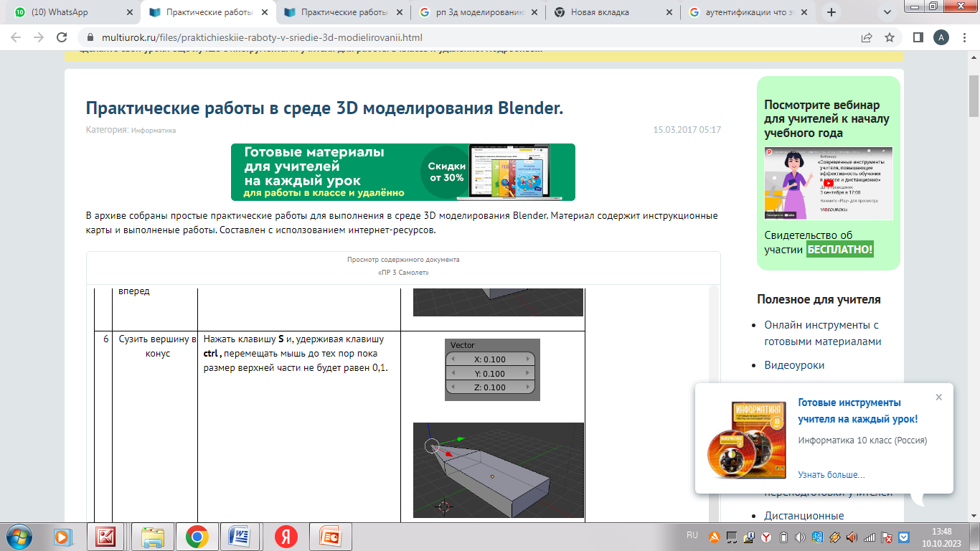Switch to the Новая вкладка tab
The image size is (980, 551).
click(613, 12)
